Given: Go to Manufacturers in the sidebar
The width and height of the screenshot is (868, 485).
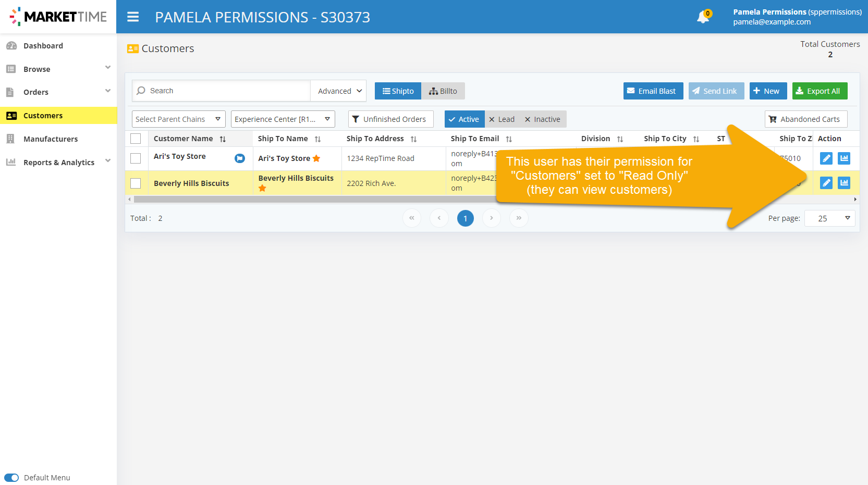Looking at the screenshot, I should point(51,139).
